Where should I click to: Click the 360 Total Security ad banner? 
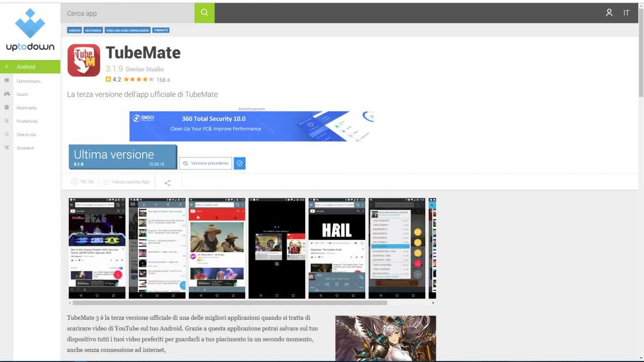tap(251, 126)
